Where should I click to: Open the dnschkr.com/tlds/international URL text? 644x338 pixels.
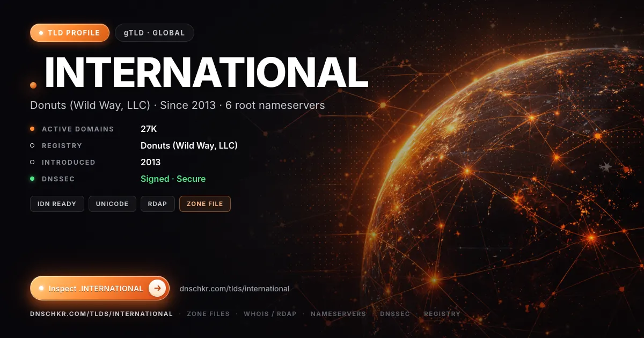[x=235, y=289]
